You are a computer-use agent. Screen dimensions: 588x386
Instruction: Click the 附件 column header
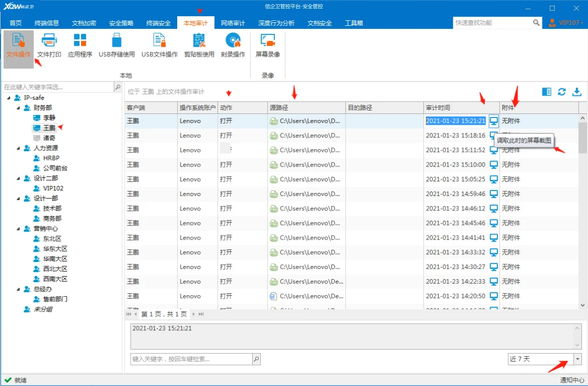539,108
